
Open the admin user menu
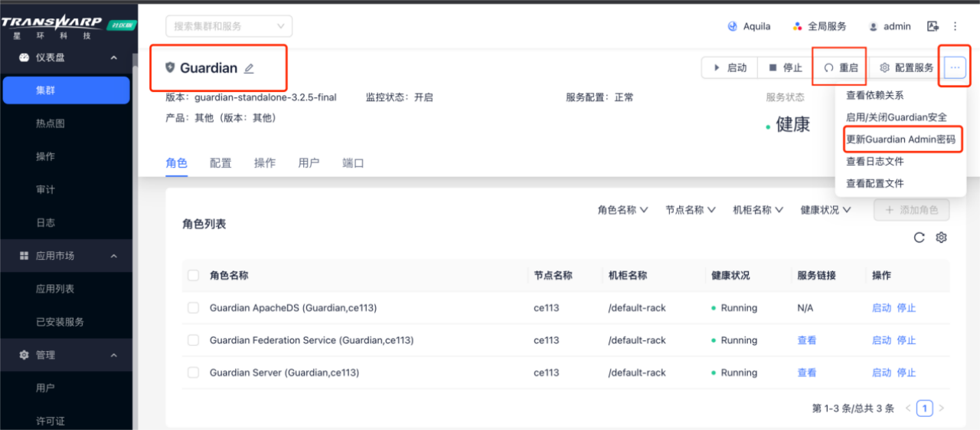pos(890,26)
